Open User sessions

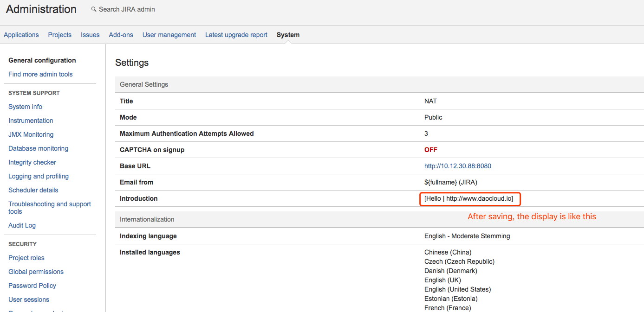pyautogui.click(x=29, y=299)
